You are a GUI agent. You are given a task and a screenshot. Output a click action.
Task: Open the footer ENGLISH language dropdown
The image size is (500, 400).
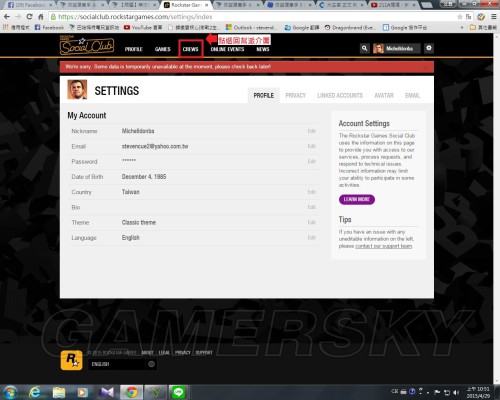[122, 364]
